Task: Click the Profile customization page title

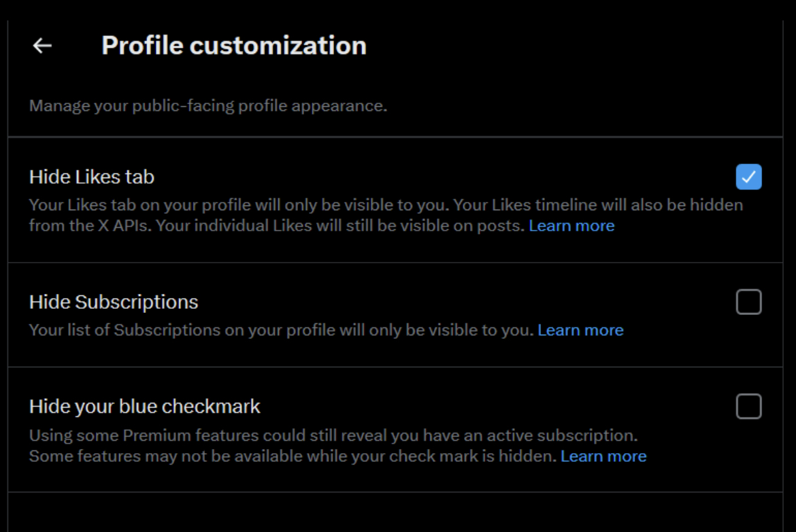Action: (x=233, y=46)
